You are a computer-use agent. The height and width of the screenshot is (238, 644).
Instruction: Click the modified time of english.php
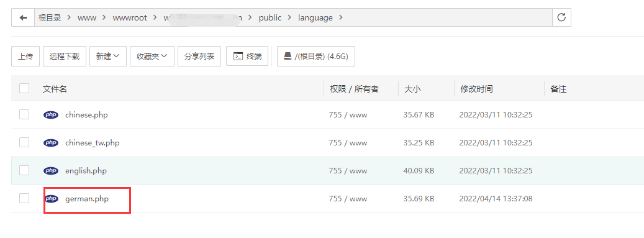point(496,171)
